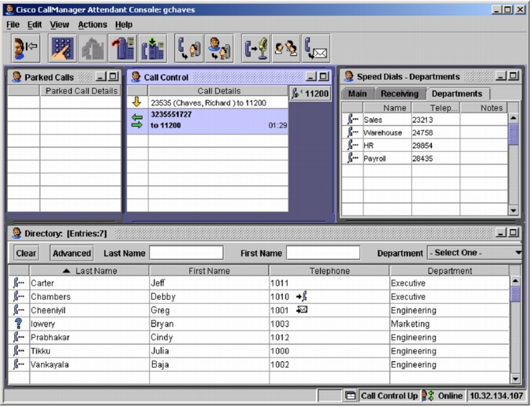Click the green active-call arrows icon for 3235551727
This screenshot has width=532, height=407.
click(x=136, y=121)
